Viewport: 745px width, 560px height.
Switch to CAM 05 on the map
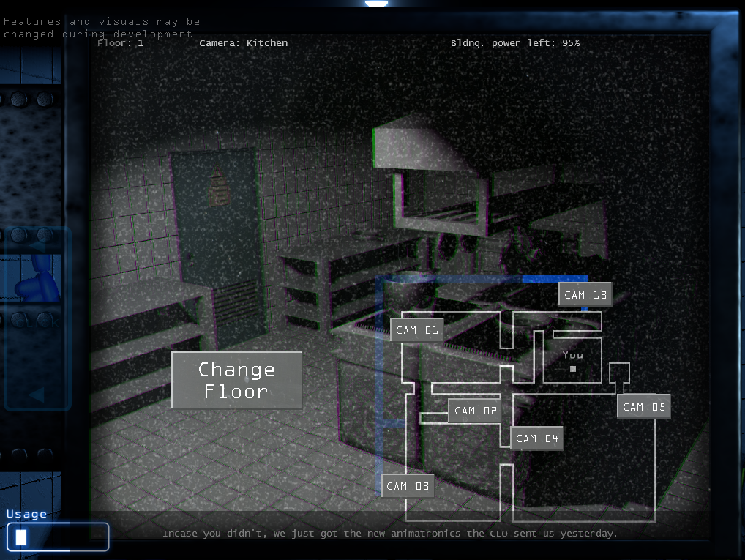tap(643, 407)
